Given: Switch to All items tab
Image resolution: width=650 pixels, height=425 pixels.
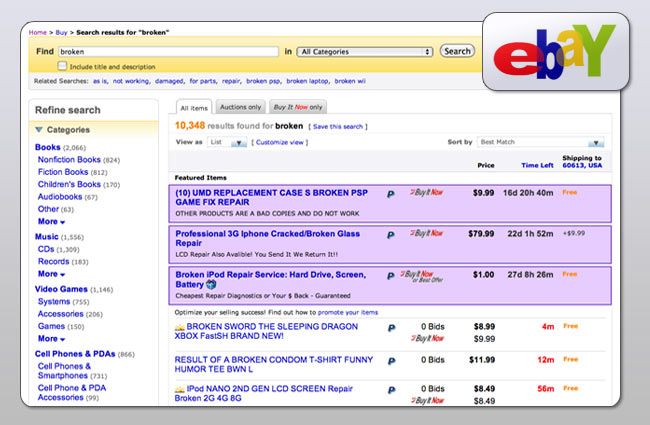Looking at the screenshot, I should [x=194, y=108].
